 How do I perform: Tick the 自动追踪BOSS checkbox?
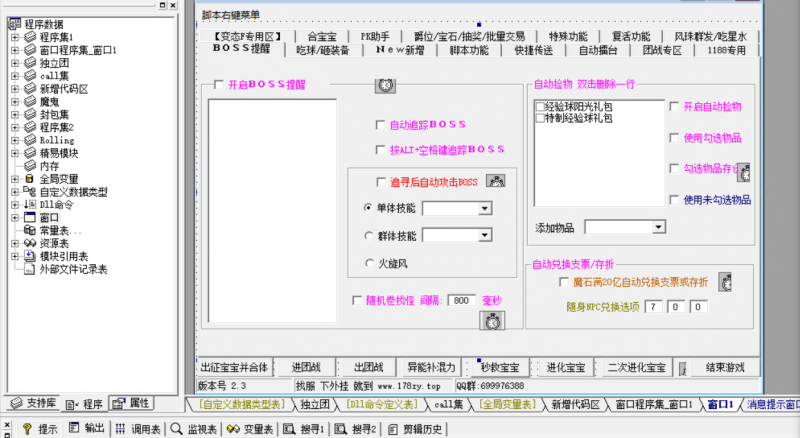(380, 125)
